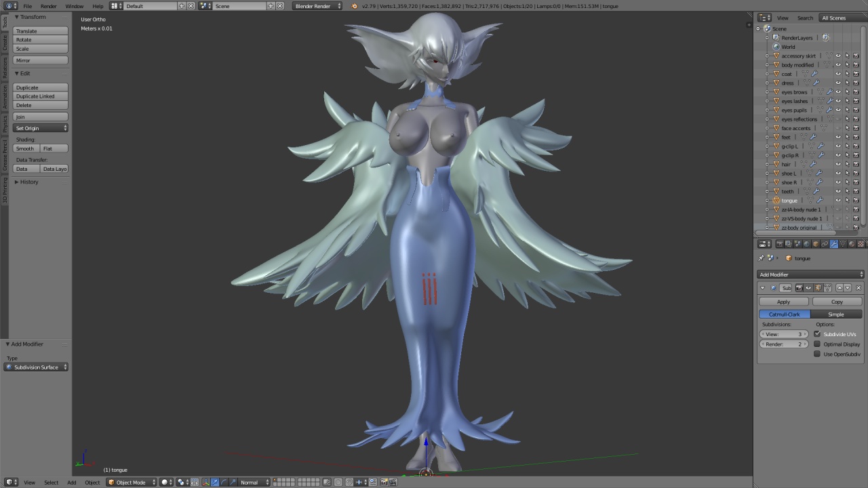Open the outliner Search menu
This screenshot has width=868, height=488.
click(x=805, y=18)
